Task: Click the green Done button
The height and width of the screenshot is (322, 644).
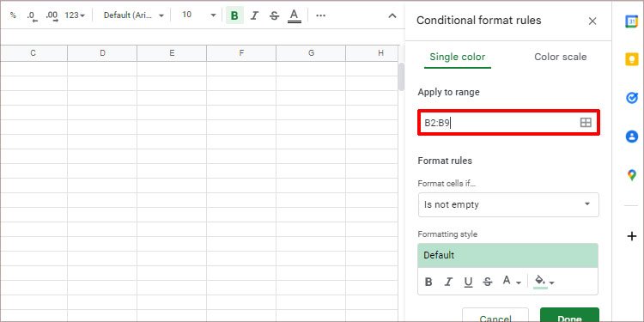Action: coord(569,315)
